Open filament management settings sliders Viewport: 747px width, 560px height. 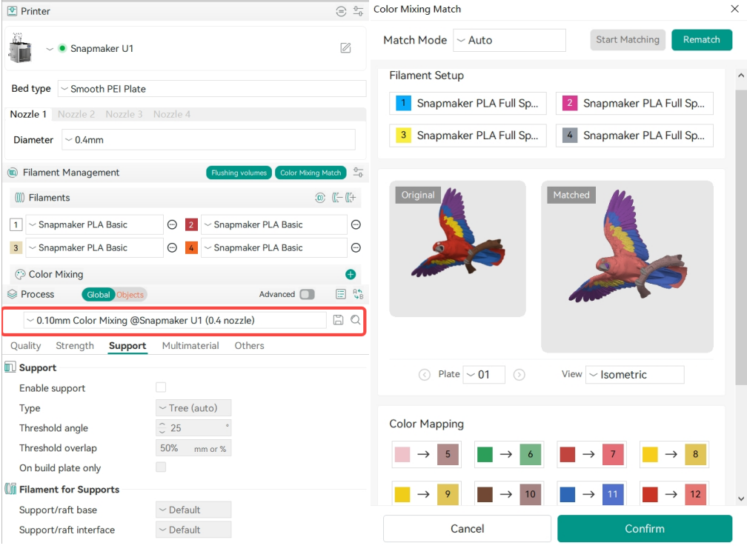point(358,173)
